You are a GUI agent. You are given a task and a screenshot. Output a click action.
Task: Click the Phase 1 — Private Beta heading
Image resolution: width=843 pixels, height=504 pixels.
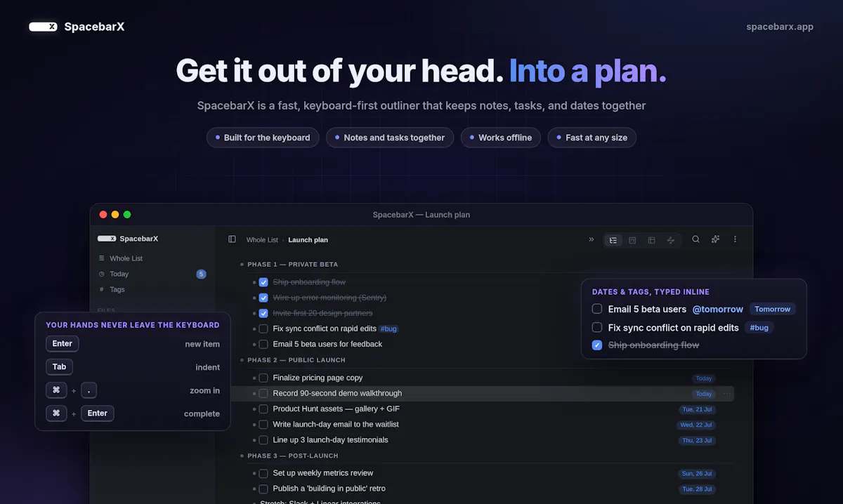(x=292, y=265)
